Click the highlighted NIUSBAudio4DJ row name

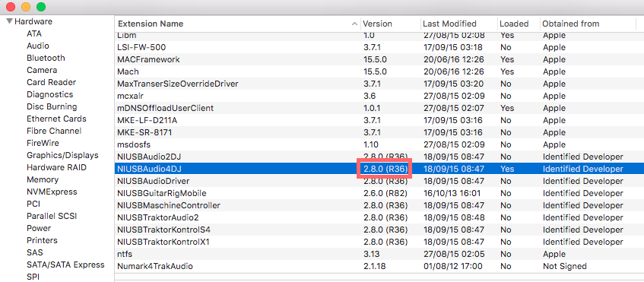(149, 169)
